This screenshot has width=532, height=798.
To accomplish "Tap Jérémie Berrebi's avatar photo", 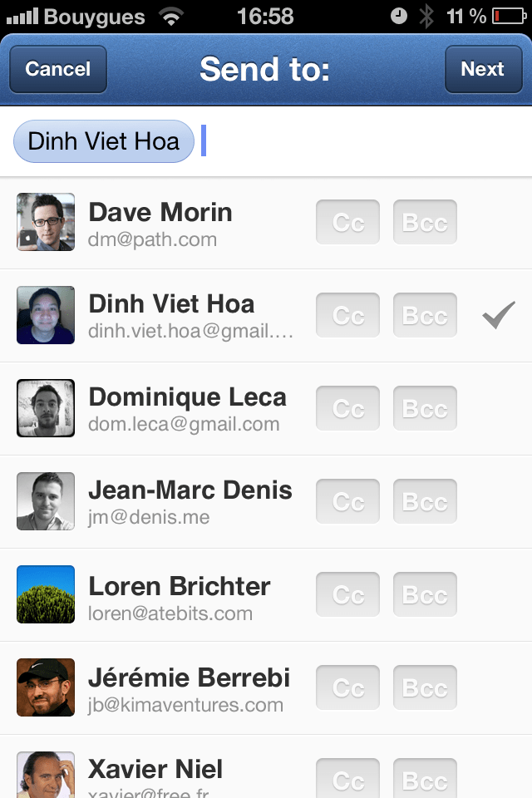I will 46,687.
